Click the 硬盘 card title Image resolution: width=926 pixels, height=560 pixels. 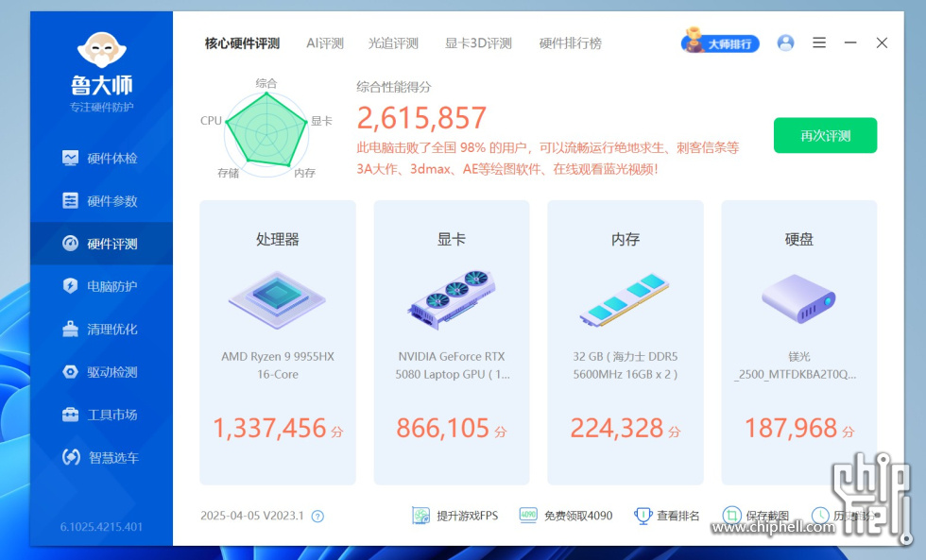(x=799, y=239)
